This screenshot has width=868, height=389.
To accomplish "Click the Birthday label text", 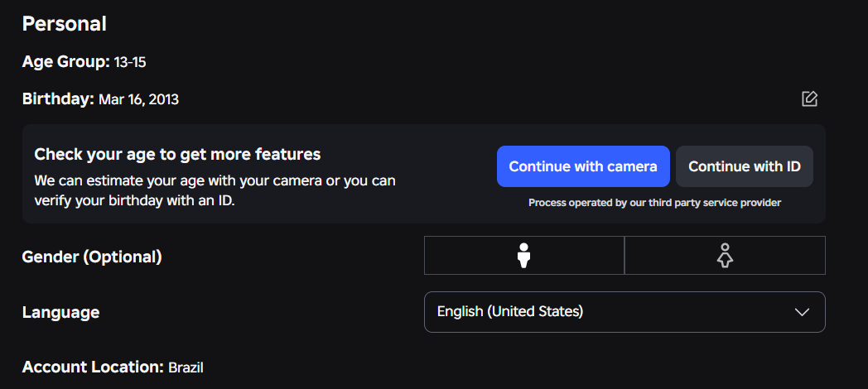I will tap(58, 99).
